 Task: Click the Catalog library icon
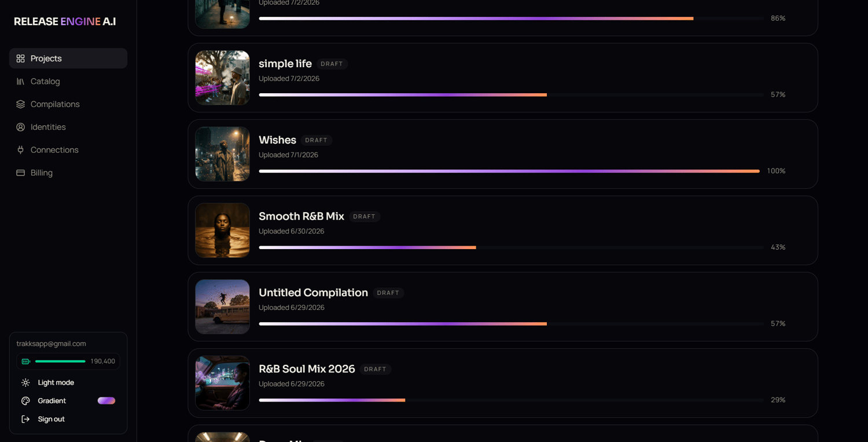[21, 82]
